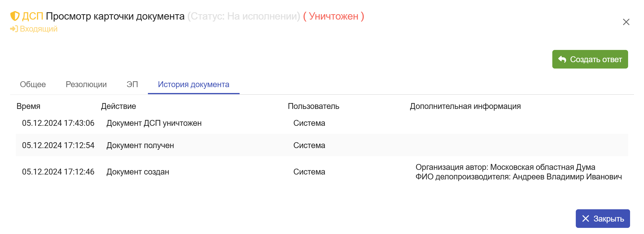
Task: Click the Входящий document type label
Action: (x=38, y=29)
